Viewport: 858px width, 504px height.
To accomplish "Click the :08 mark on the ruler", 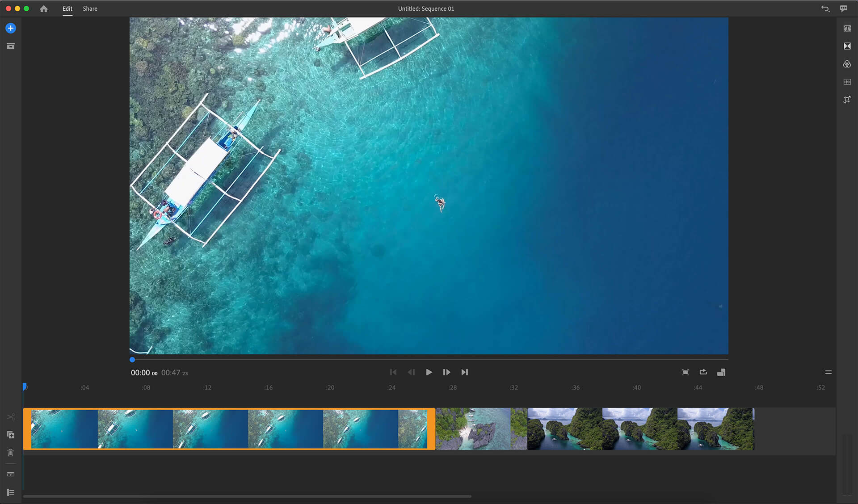I will pyautogui.click(x=146, y=387).
